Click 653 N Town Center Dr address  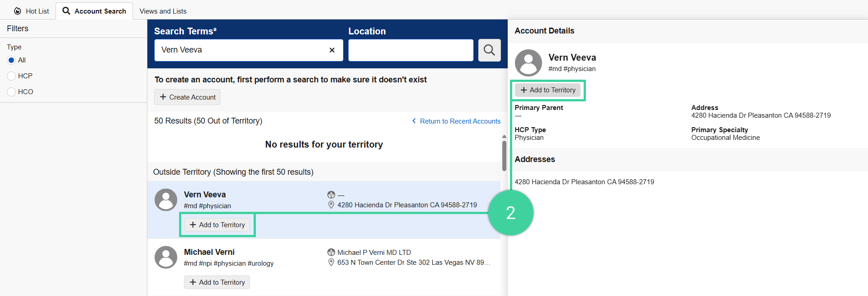414,263
